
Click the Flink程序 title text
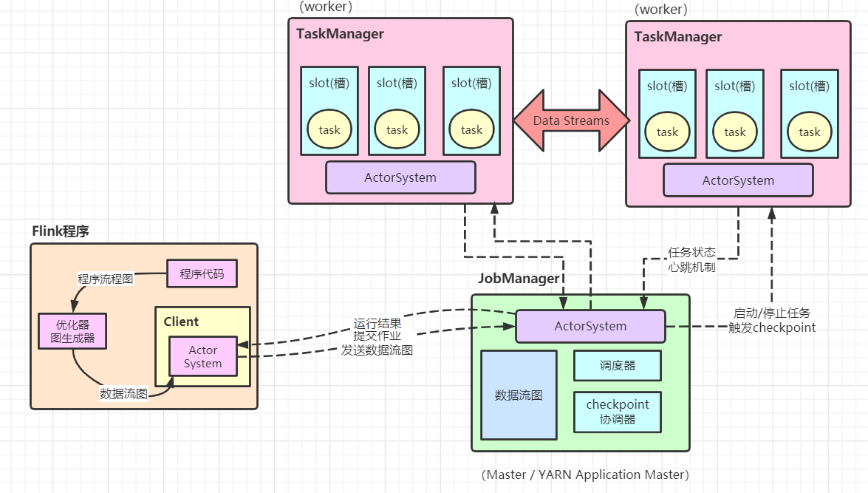(61, 231)
